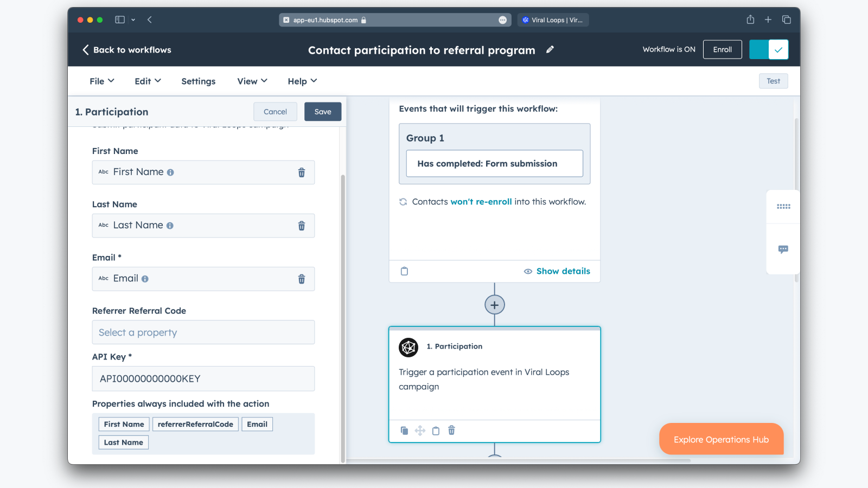Viewport: 868px width, 488px height.
Task: Click the move icon on the Participation card
Action: 420,430
